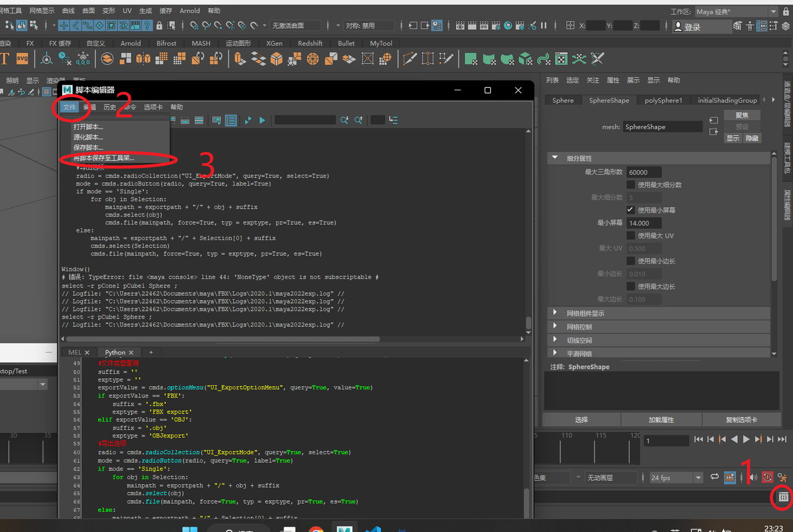This screenshot has width=793, height=532.
Task: Collapse the 细分属性 section
Action: [555, 158]
